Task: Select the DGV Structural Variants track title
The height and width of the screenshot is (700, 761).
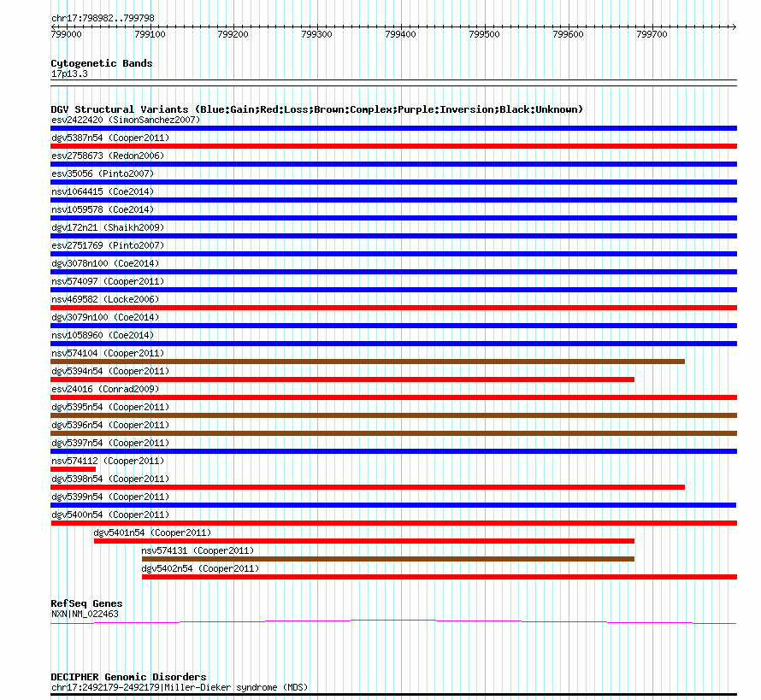Action: (x=316, y=109)
